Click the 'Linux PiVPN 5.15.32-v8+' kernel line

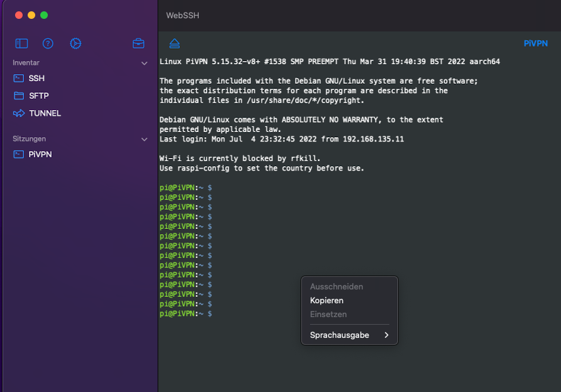click(x=330, y=62)
